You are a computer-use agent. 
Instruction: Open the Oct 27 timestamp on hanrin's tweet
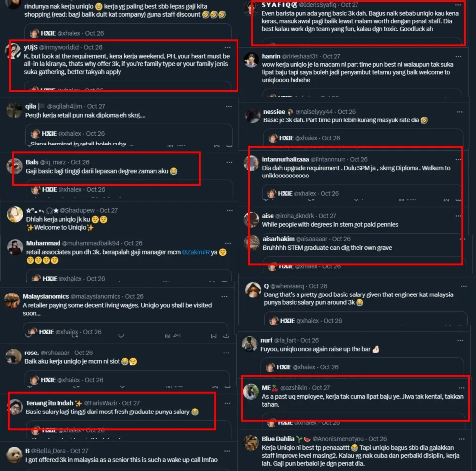coord(331,56)
